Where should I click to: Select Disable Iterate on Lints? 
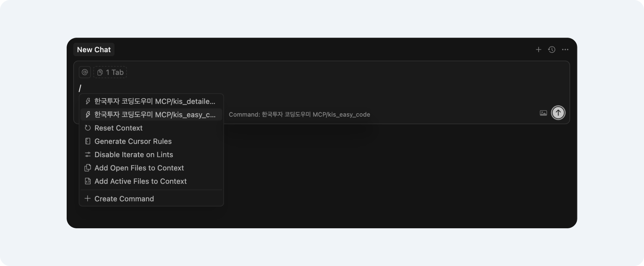[151, 155]
